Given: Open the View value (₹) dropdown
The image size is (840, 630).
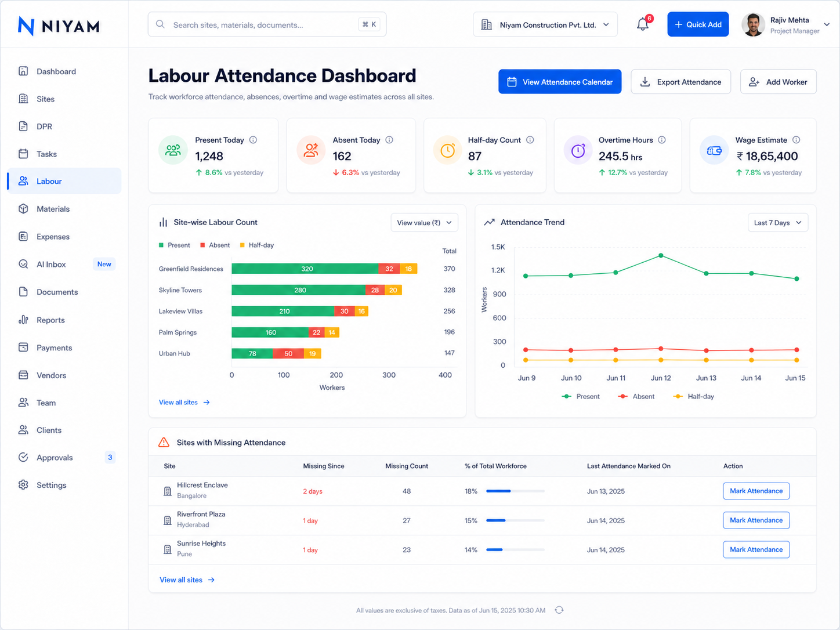Looking at the screenshot, I should pyautogui.click(x=425, y=223).
